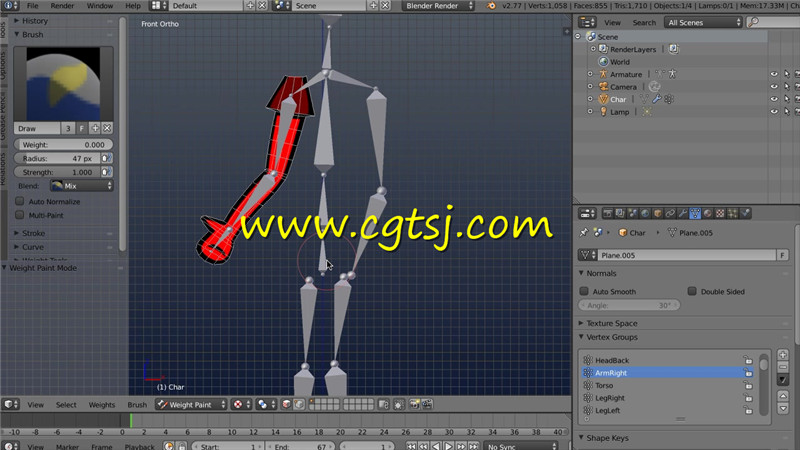Viewport: 800px width, 450px height.
Task: Toggle lock on HeadBack vertex group
Action: pyautogui.click(x=748, y=360)
